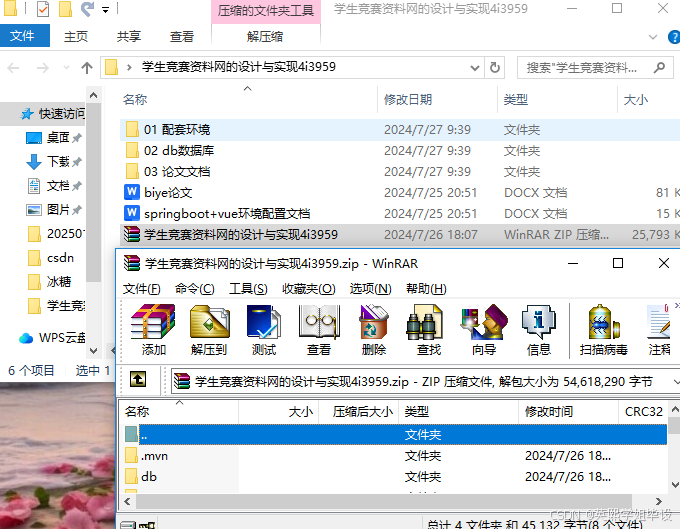Switch to the 主页 ribbon tab
This screenshot has height=529, width=680.
(x=76, y=36)
